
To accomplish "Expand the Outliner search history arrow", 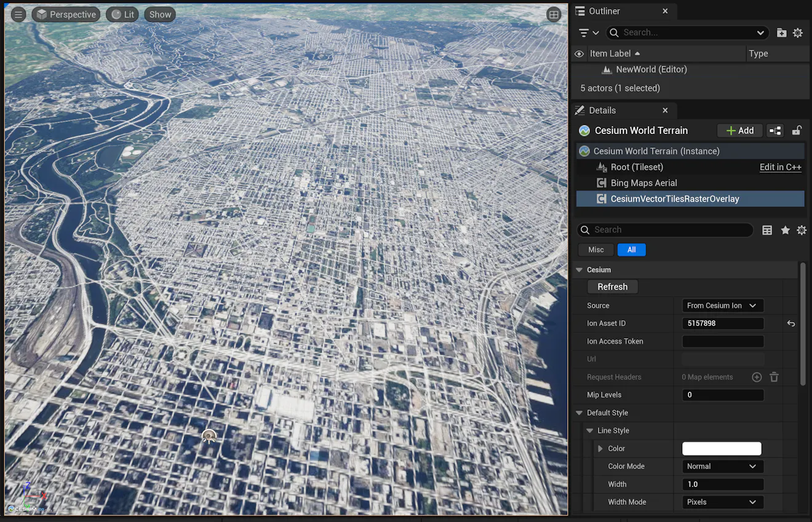I will tap(760, 33).
